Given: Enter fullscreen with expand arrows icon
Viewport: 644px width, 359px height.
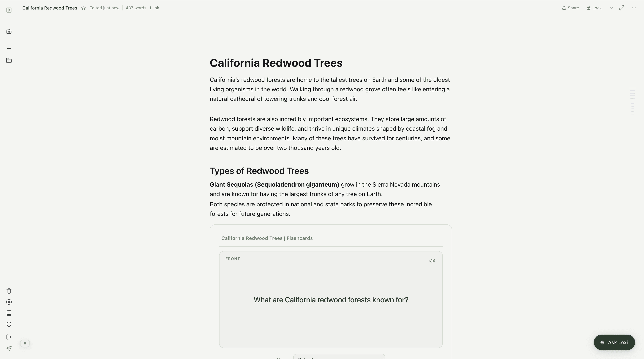Looking at the screenshot, I should [x=621, y=8].
